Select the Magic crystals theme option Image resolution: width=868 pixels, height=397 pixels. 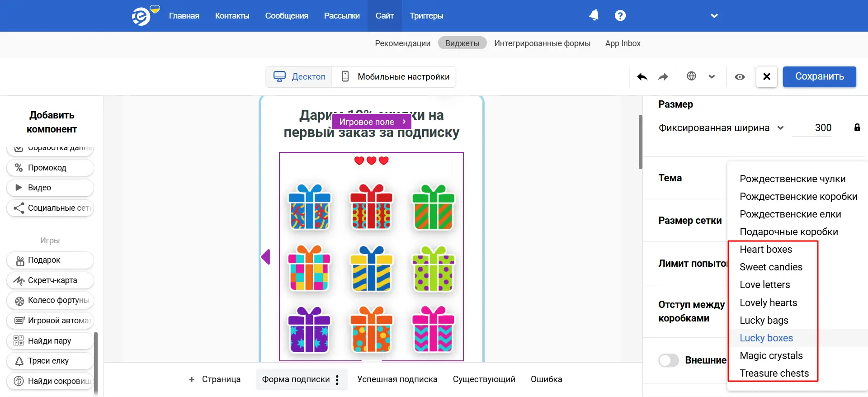click(x=771, y=356)
